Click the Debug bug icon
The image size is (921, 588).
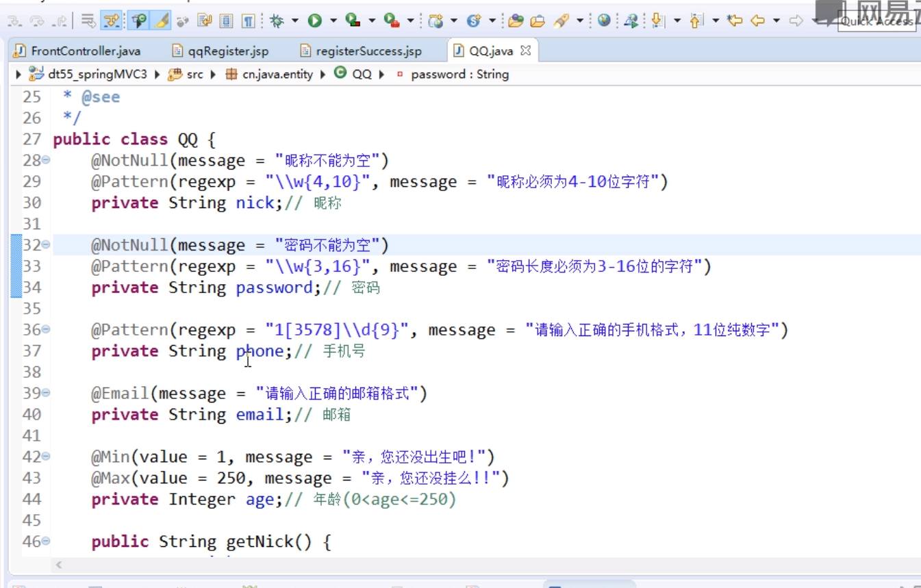[277, 21]
